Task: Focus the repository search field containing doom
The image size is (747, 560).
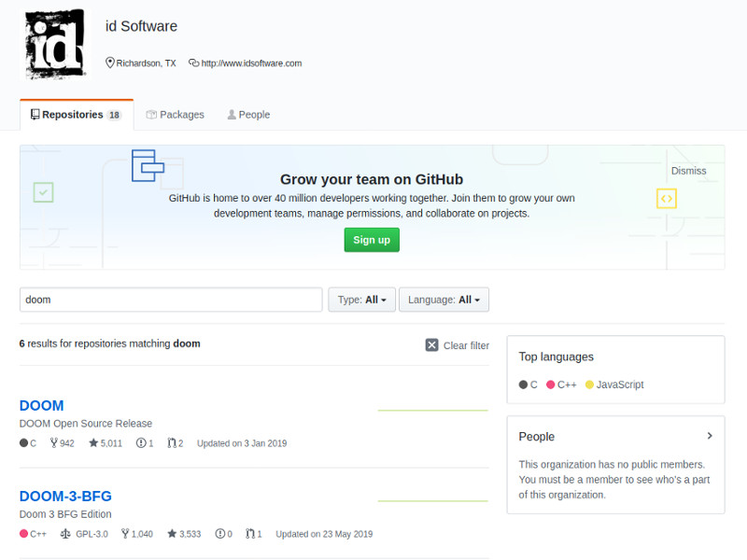Action: click(x=171, y=300)
